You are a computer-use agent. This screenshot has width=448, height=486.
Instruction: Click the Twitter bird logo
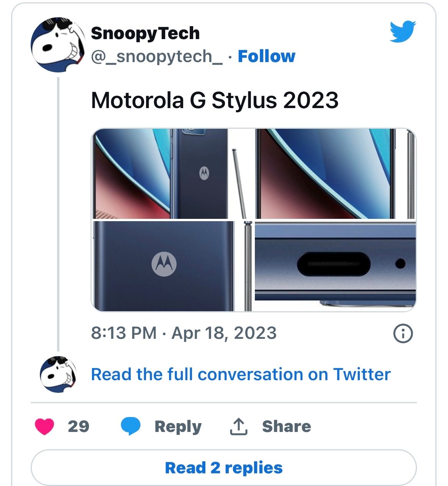[x=401, y=33]
